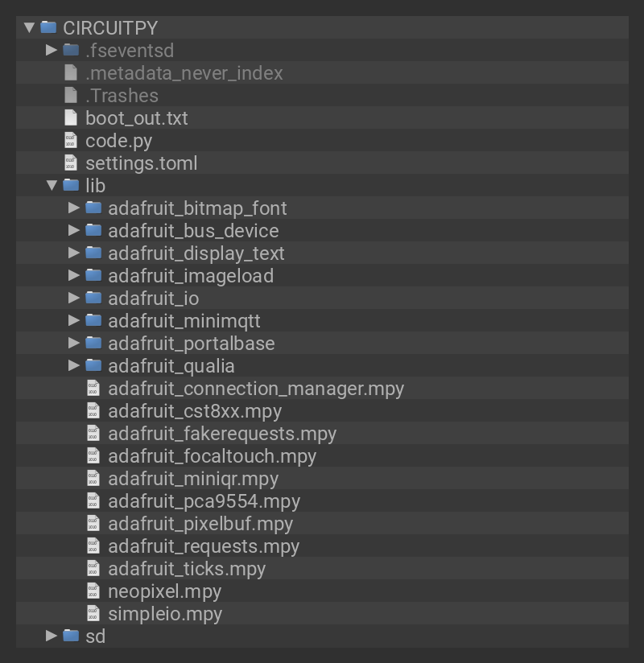Select the hidden .Trashes item

(121, 95)
